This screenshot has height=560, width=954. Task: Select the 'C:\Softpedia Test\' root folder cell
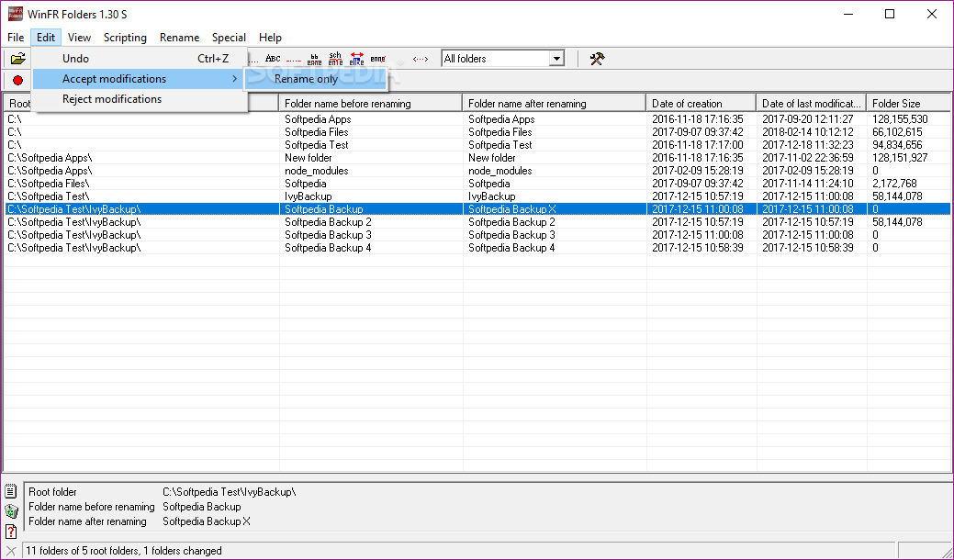tap(49, 196)
